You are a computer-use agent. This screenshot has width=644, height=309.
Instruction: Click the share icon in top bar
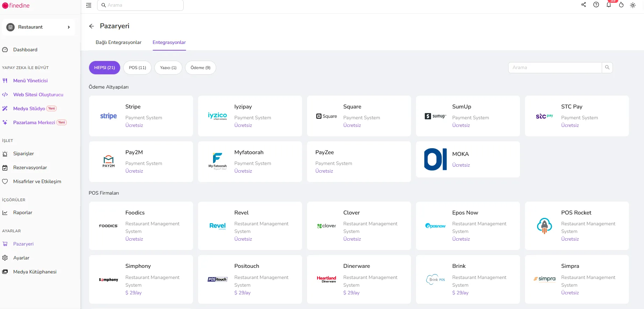tap(584, 5)
